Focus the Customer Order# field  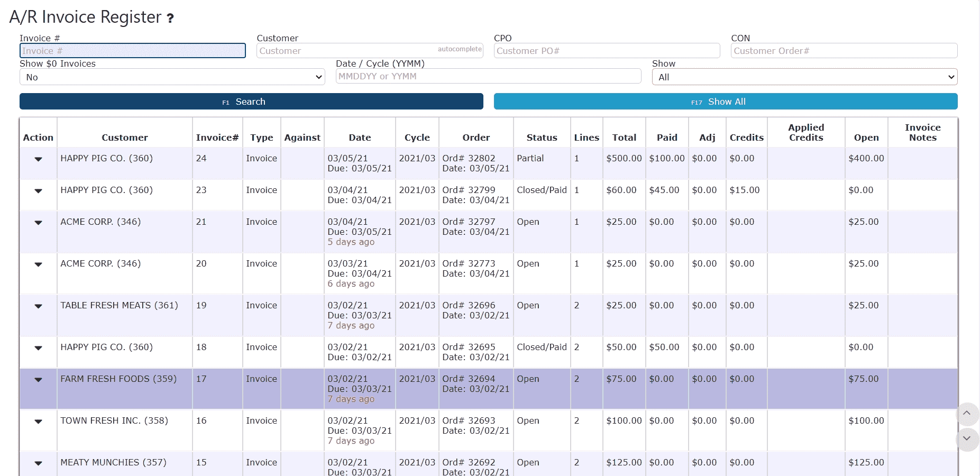pyautogui.click(x=844, y=51)
